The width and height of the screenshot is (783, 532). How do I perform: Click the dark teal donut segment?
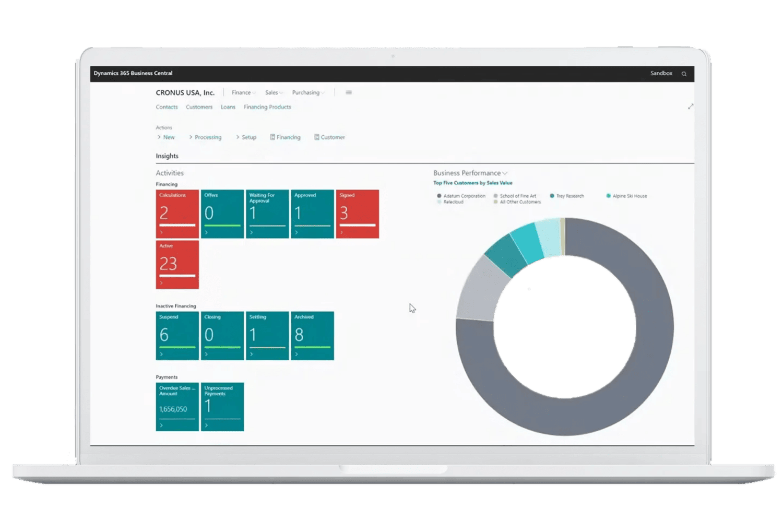(x=505, y=255)
